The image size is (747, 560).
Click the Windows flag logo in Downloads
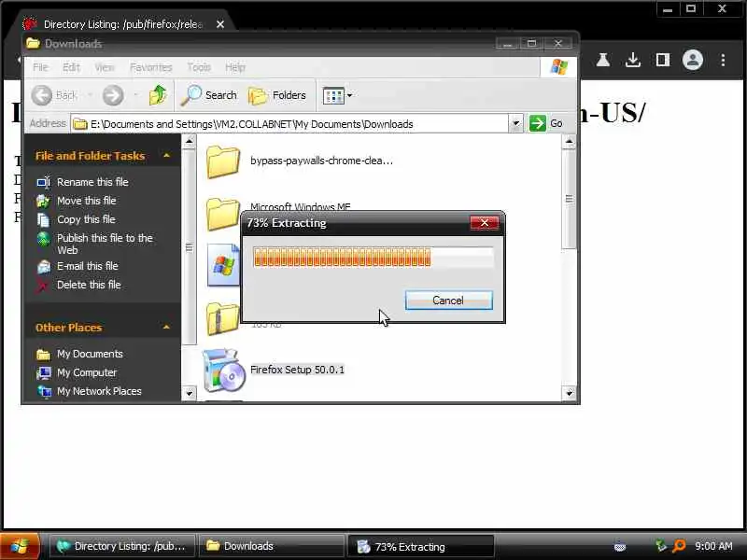click(558, 67)
